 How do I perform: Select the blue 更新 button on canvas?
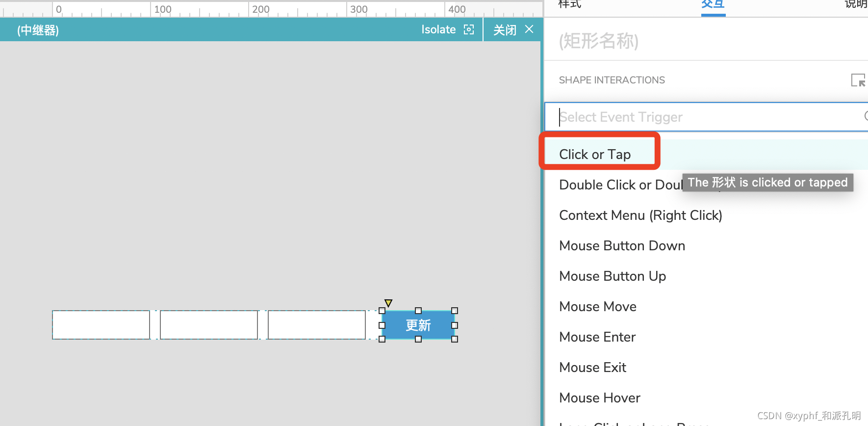tap(418, 325)
